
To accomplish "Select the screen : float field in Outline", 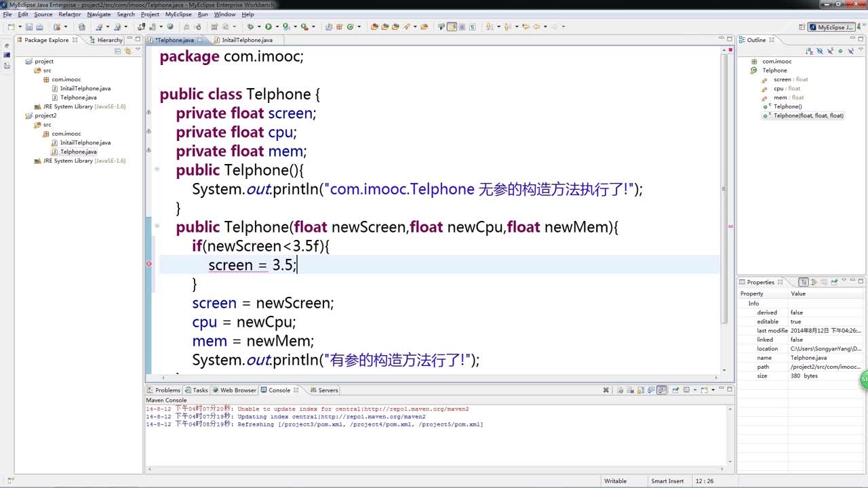I will [x=791, y=79].
